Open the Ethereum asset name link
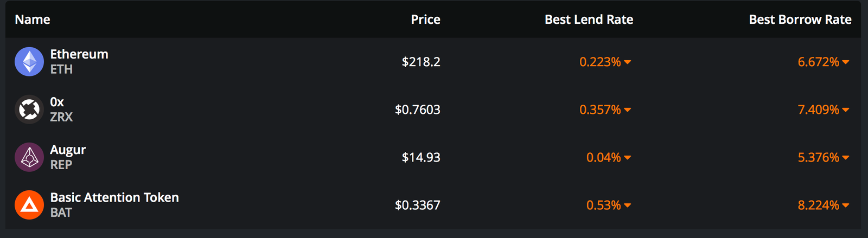The width and height of the screenshot is (868, 238). point(79,54)
